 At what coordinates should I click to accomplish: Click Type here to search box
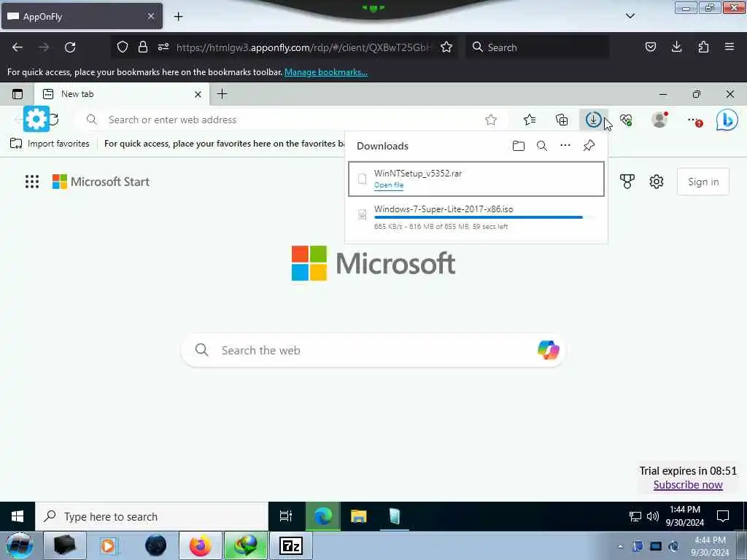point(152,517)
